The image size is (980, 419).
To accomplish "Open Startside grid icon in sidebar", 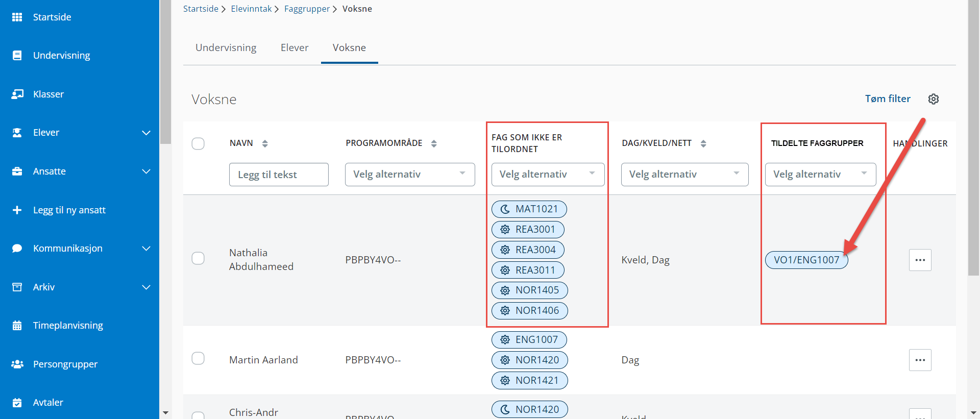I will [17, 17].
